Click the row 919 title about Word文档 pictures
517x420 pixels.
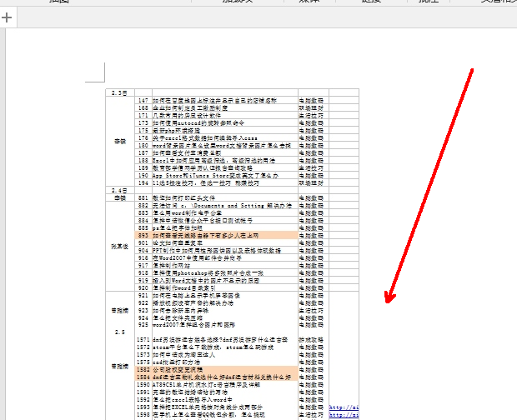(x=206, y=281)
